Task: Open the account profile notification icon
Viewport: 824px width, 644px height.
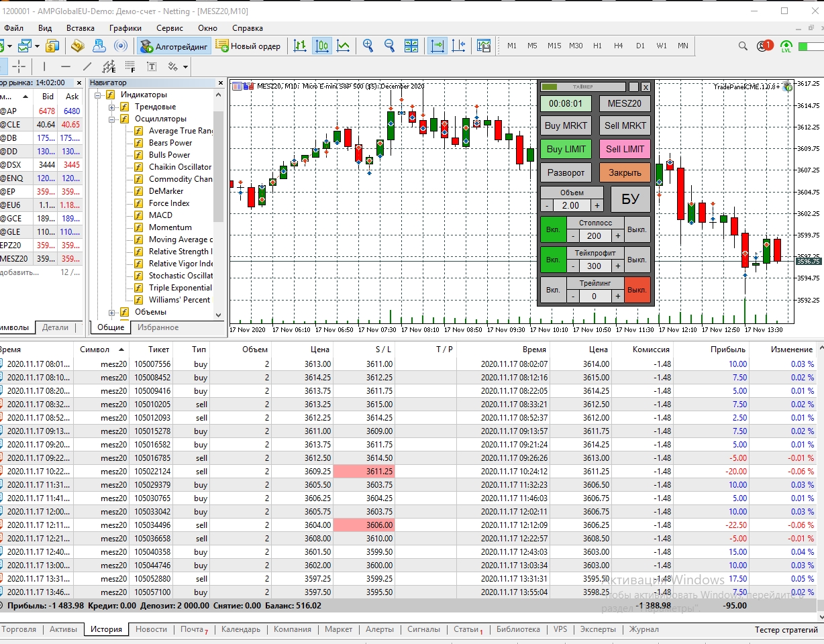Action: click(x=764, y=46)
